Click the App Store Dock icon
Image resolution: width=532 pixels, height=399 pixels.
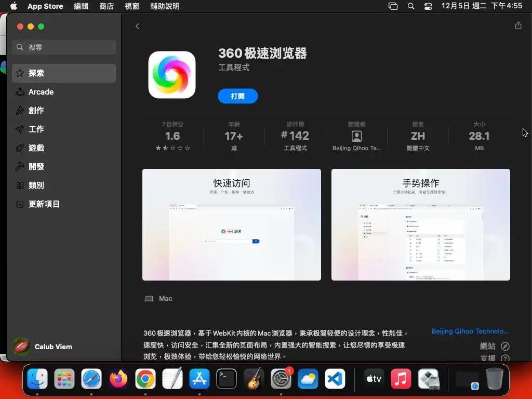tap(199, 378)
